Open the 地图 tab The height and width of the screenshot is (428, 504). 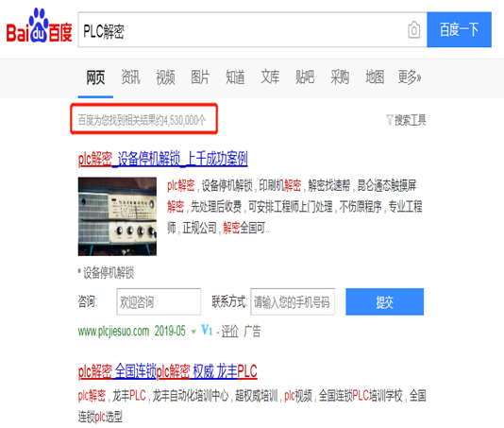(375, 77)
